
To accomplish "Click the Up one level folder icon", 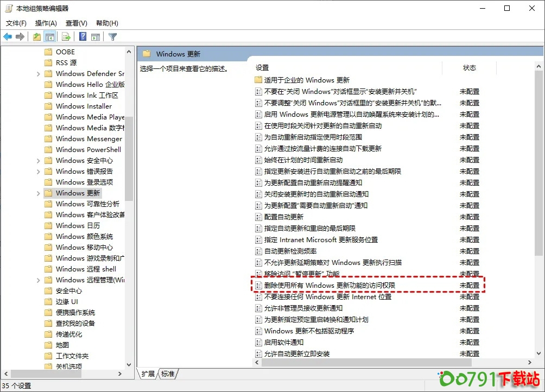I will (36, 37).
